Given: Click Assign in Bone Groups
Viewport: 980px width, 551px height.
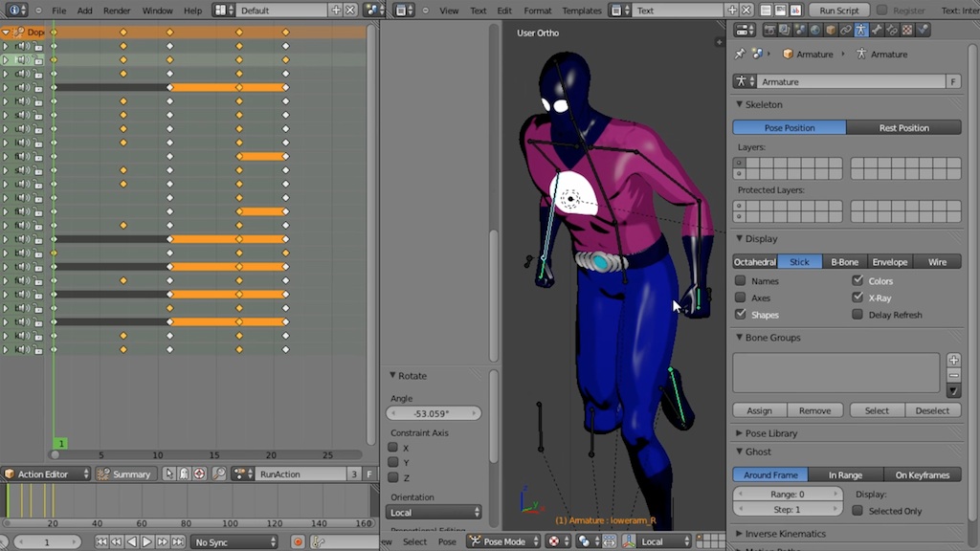Looking at the screenshot, I should pos(759,410).
